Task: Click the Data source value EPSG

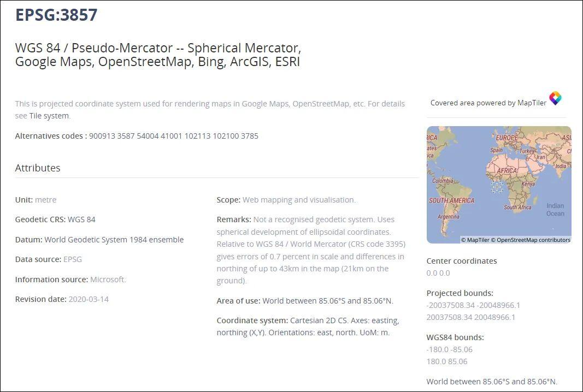Action: [x=73, y=259]
